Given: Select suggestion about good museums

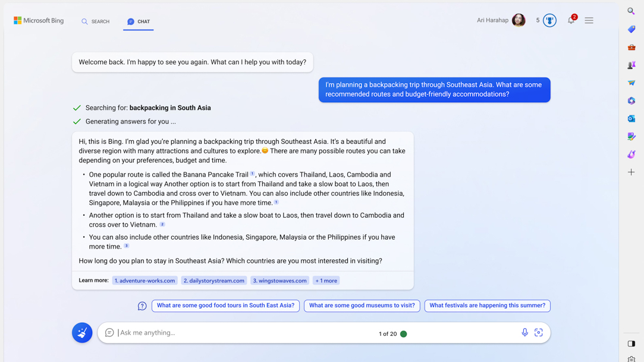Looking at the screenshot, I should click(362, 306).
